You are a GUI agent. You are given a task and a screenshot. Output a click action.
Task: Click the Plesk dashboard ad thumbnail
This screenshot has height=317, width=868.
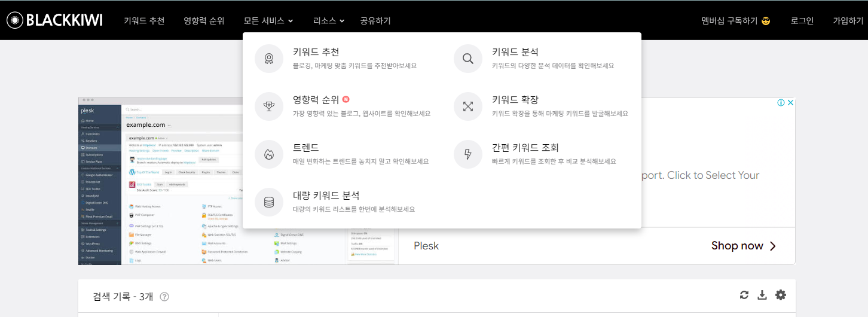(x=238, y=181)
